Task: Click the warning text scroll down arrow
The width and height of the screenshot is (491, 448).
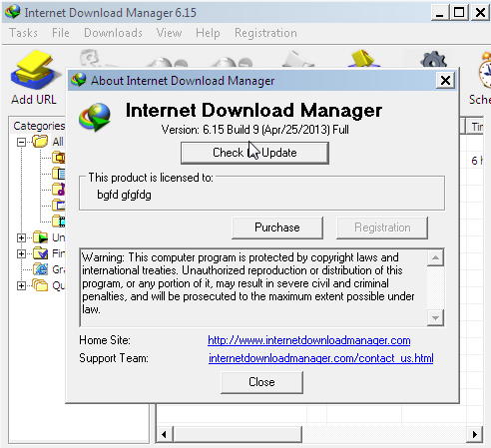Action: 435,318
